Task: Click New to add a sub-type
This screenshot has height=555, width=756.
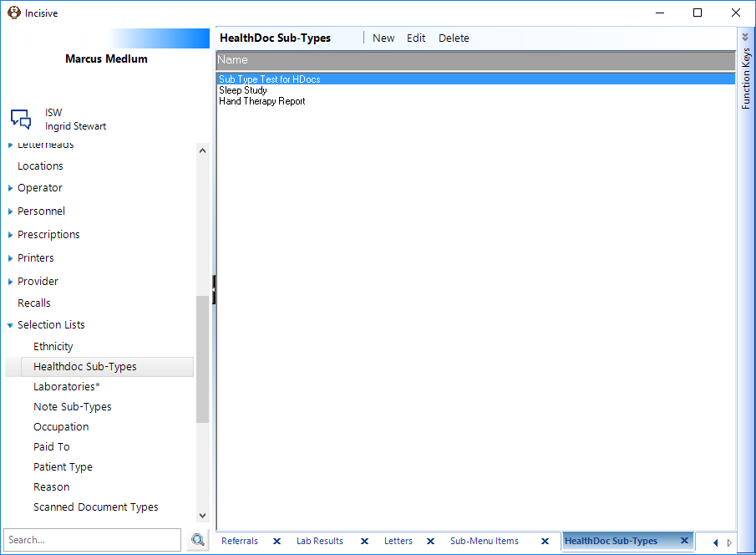Action: pos(383,38)
